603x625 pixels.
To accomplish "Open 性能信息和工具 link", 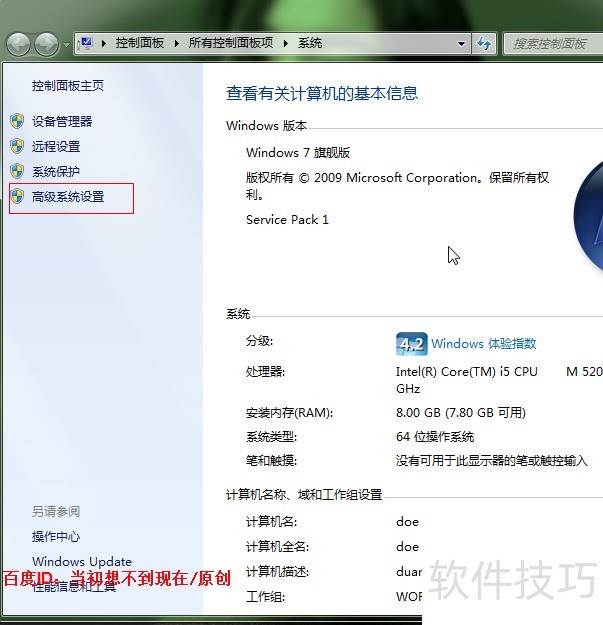I will 74,586.
